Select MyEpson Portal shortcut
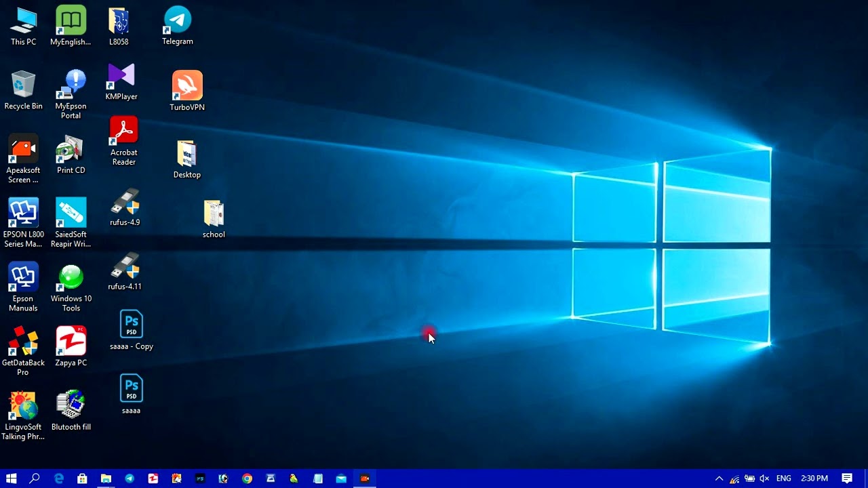This screenshot has height=488, width=868. (71, 95)
